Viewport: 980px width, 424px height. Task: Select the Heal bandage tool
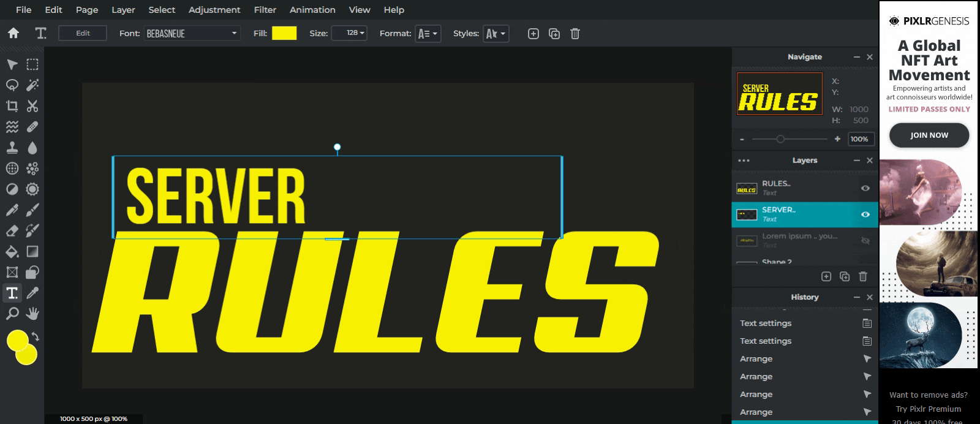click(32, 127)
